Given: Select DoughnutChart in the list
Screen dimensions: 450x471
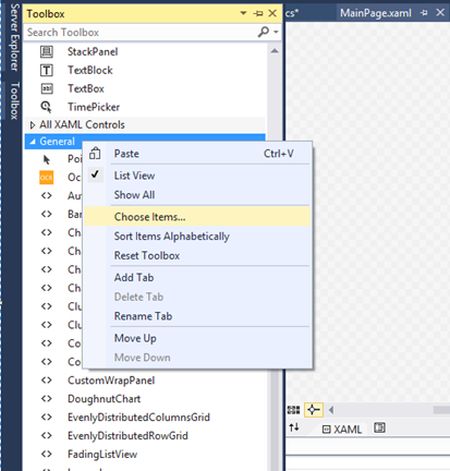Looking at the screenshot, I should click(x=104, y=399).
